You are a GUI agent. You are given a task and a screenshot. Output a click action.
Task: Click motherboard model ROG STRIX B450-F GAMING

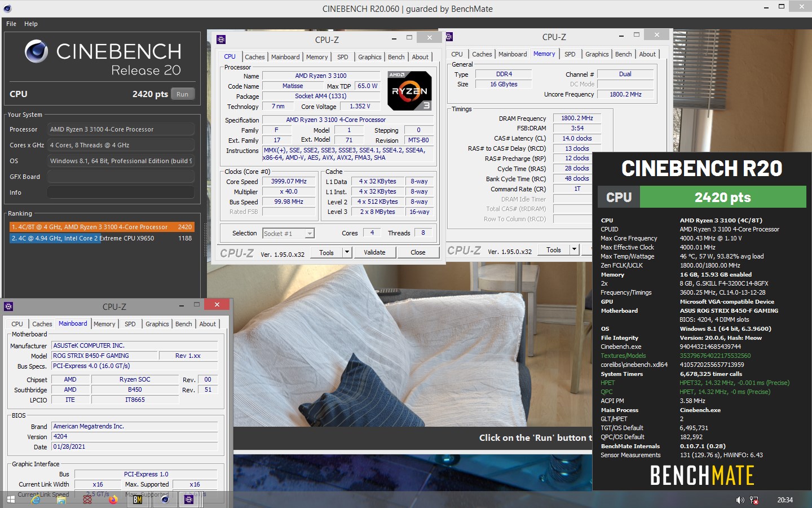point(104,356)
